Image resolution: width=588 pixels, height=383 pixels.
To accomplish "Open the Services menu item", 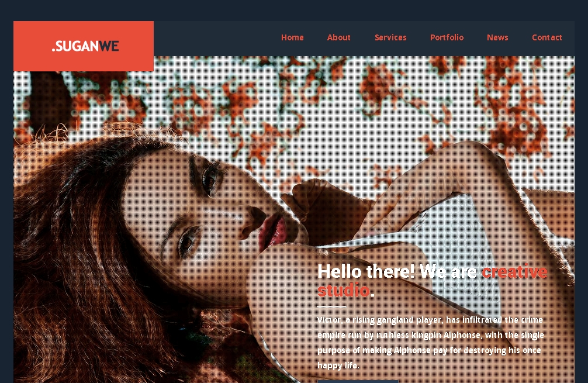I will 390,37.
